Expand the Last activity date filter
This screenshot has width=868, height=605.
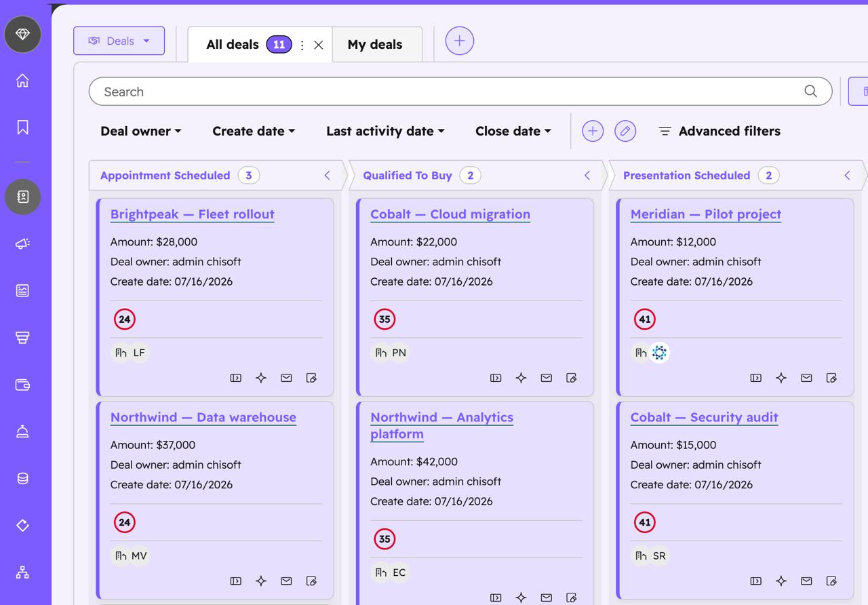click(x=385, y=131)
